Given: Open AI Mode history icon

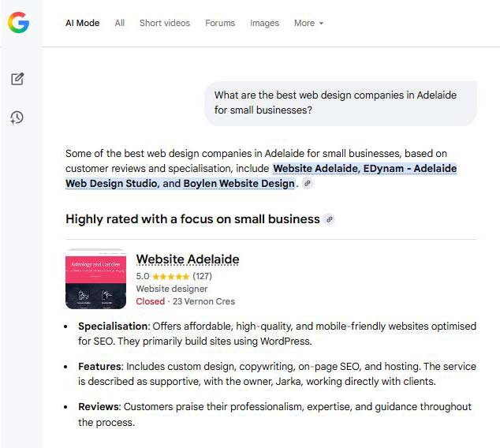Looking at the screenshot, I should click(x=17, y=118).
